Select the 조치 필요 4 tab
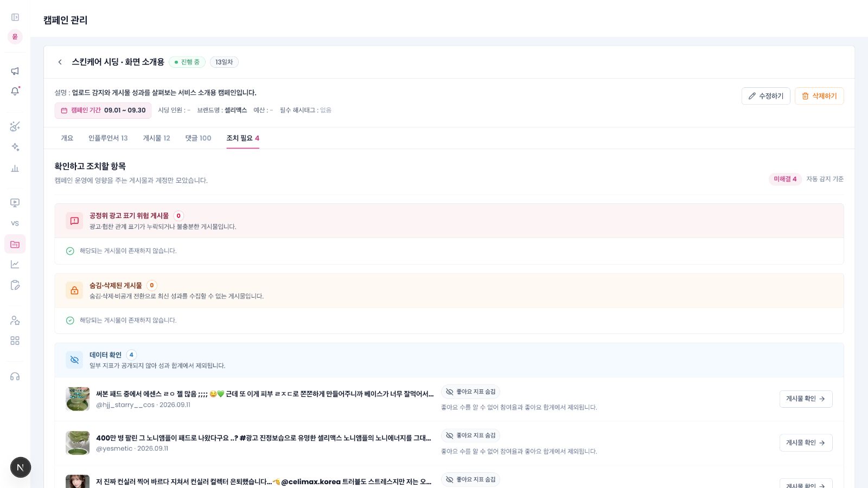This screenshot has width=868, height=488. [x=243, y=138]
